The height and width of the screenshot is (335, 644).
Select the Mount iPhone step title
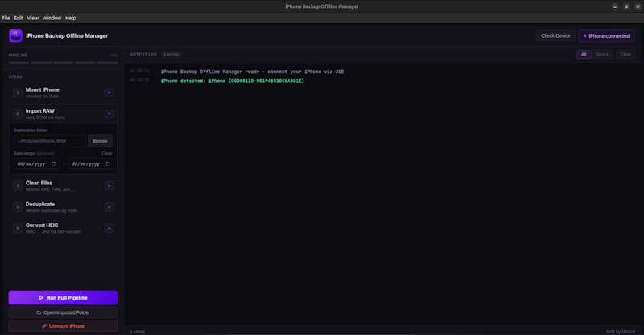(x=43, y=89)
